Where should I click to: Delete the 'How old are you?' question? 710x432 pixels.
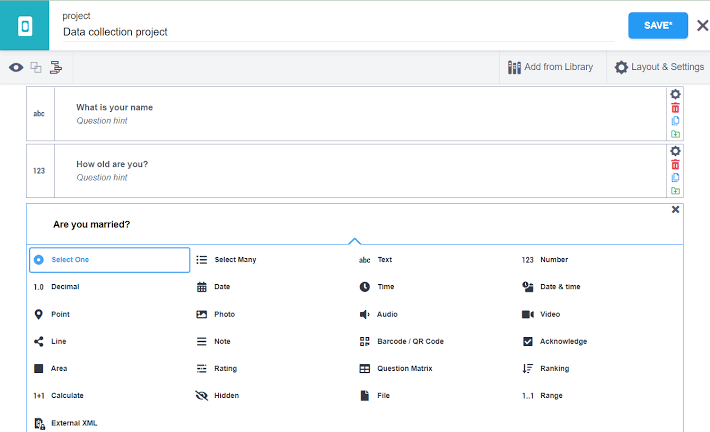675,164
